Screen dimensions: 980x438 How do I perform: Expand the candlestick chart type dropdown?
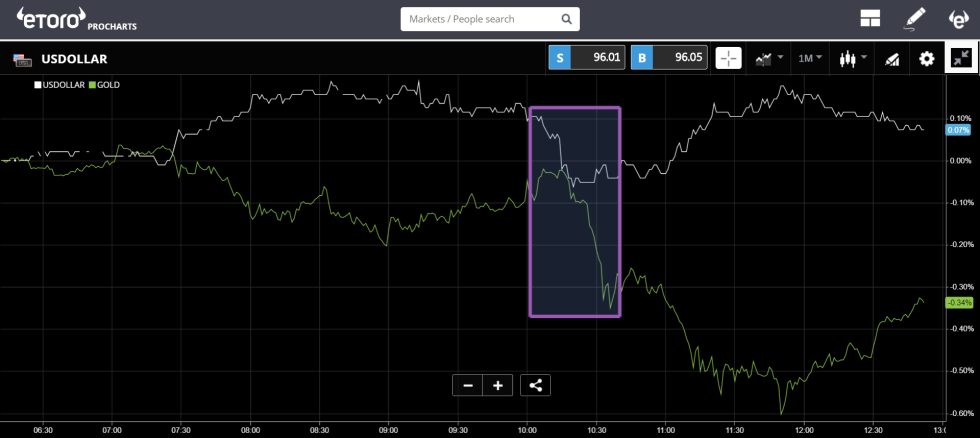point(852,58)
